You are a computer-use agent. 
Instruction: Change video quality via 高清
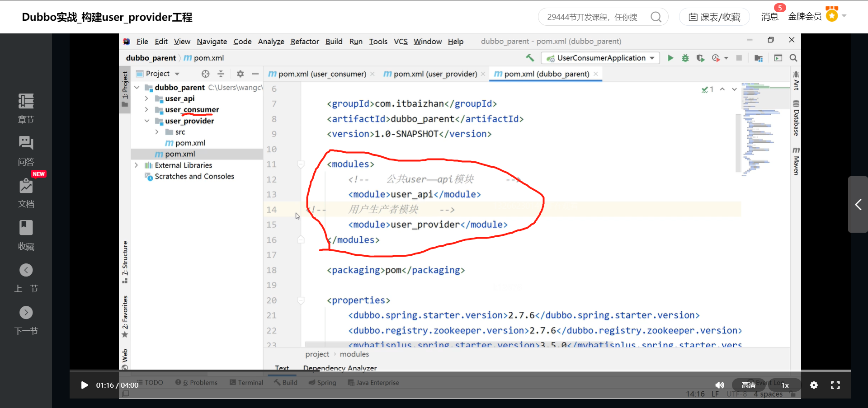[x=749, y=385]
